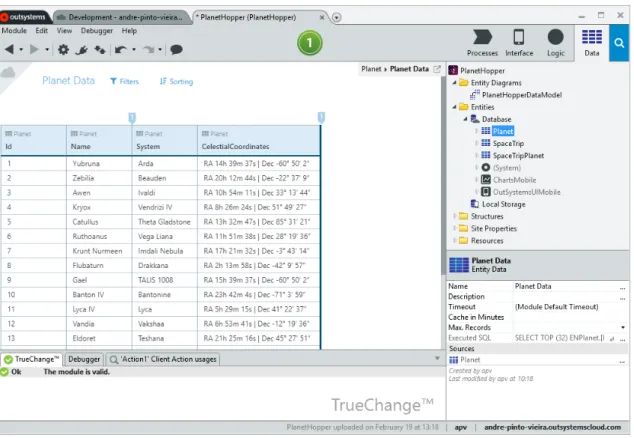Screen dimensions: 634x438
Task: Switch to the Logic layer
Action: (x=555, y=43)
